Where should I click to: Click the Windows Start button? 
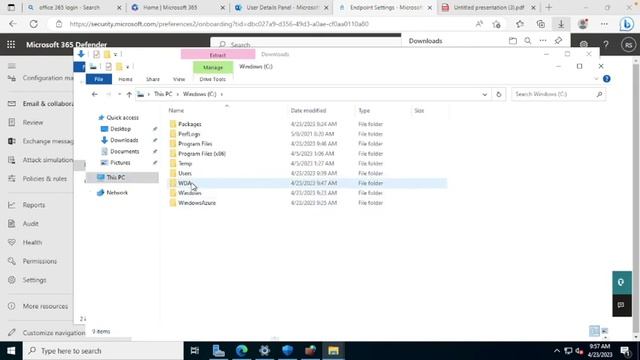[11, 351]
